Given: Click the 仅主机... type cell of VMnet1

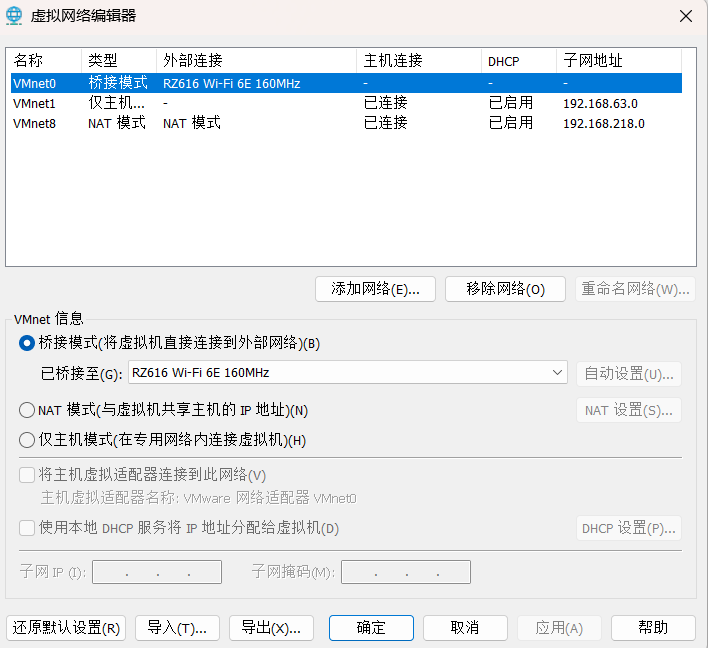Looking at the screenshot, I should coord(116,103).
